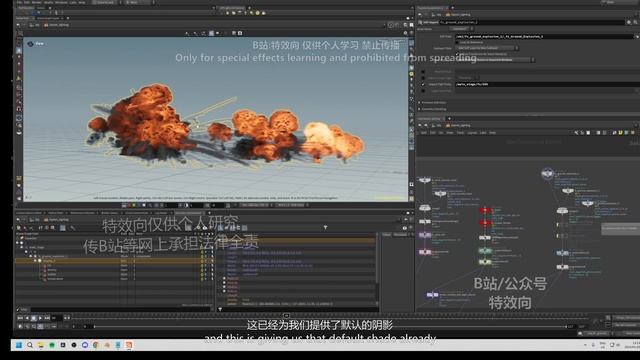Open the Windows menu in the main menu bar

click(x=61, y=2)
